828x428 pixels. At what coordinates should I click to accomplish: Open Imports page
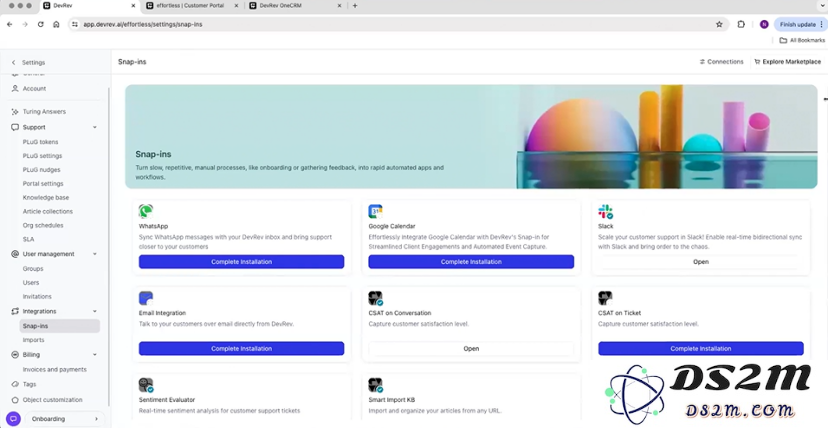coord(34,340)
